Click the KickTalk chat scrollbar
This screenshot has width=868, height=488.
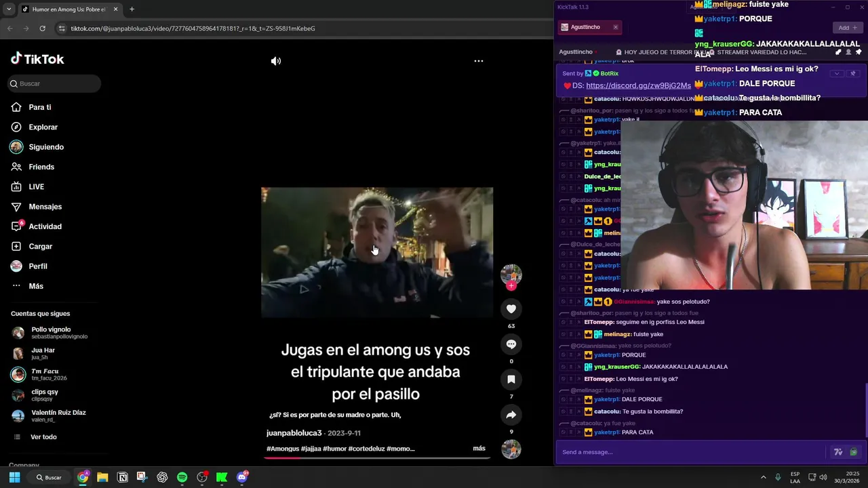pyautogui.click(x=866, y=411)
